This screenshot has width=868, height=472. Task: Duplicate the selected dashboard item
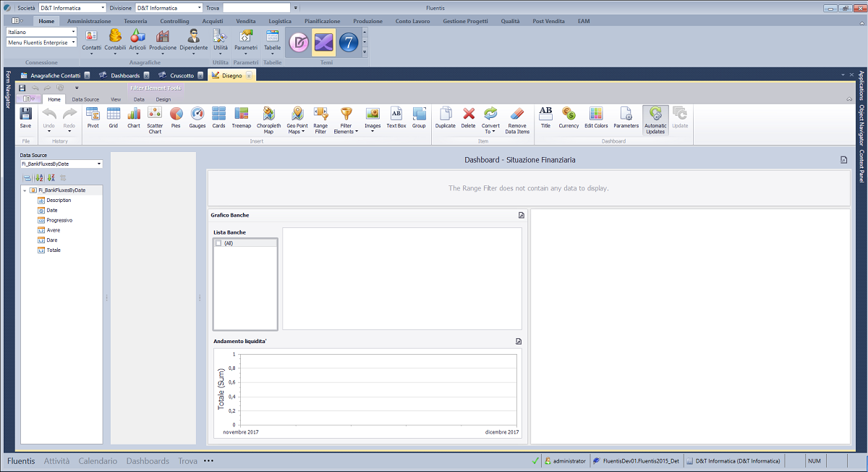[446, 117]
